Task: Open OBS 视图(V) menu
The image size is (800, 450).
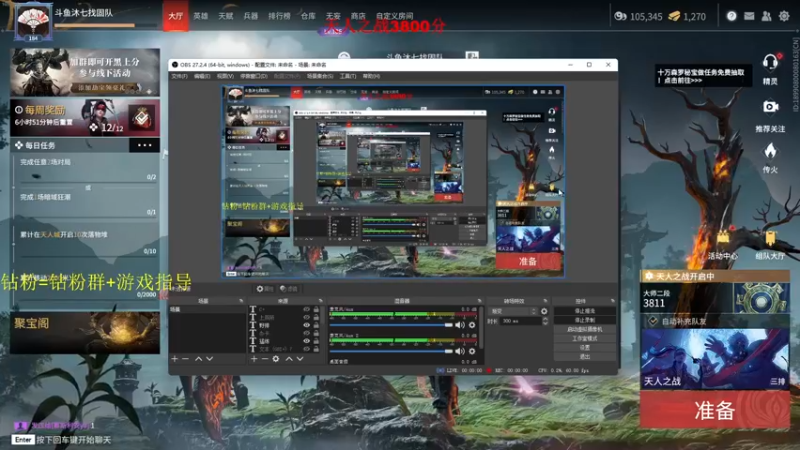Action: [226, 76]
